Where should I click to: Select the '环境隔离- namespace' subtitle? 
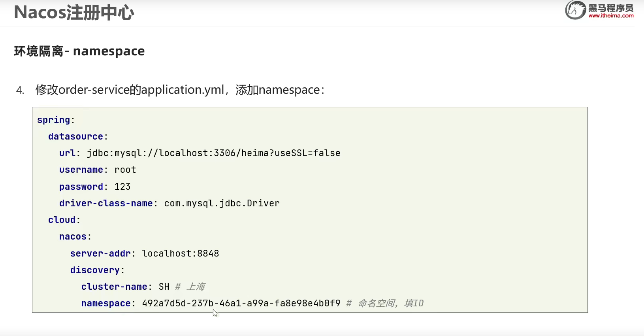click(79, 51)
